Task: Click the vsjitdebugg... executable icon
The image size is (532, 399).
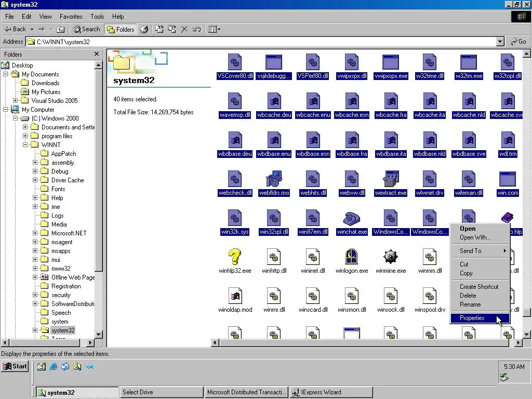Action: pos(274,62)
